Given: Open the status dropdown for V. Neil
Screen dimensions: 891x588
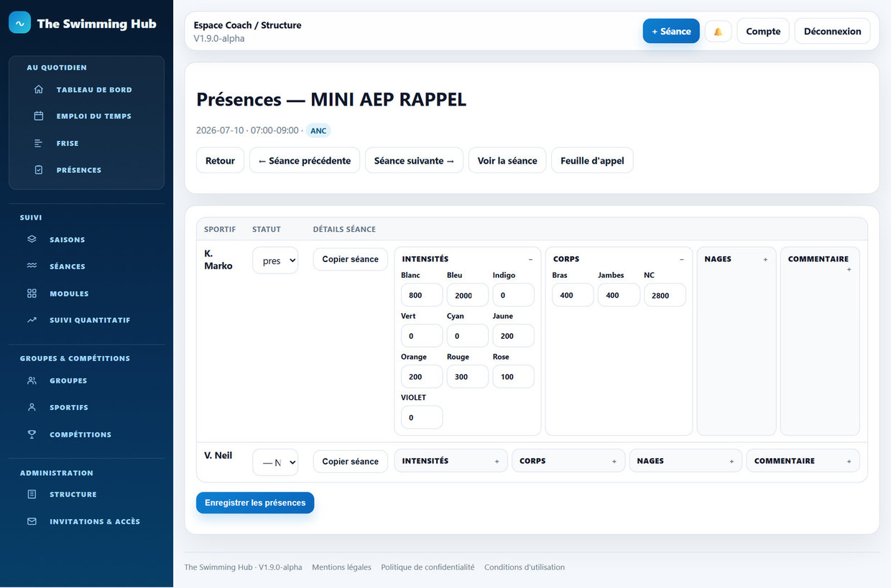Looking at the screenshot, I should coord(275,462).
